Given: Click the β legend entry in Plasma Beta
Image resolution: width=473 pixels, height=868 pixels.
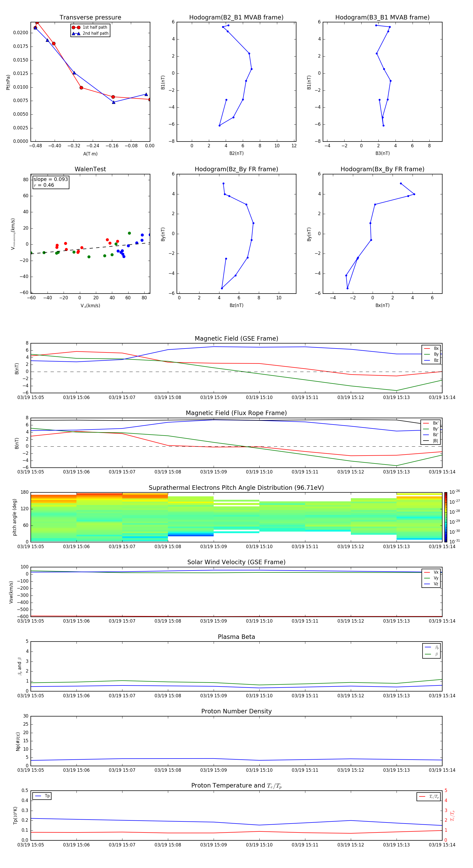Looking at the screenshot, I should 431,654.
